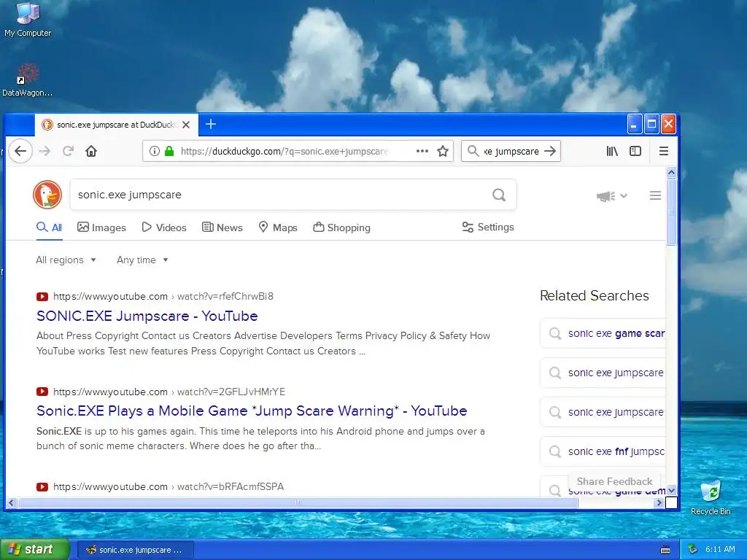Click the vertical scrollbar thumb
This screenshot has height=560, width=747.
(672, 211)
